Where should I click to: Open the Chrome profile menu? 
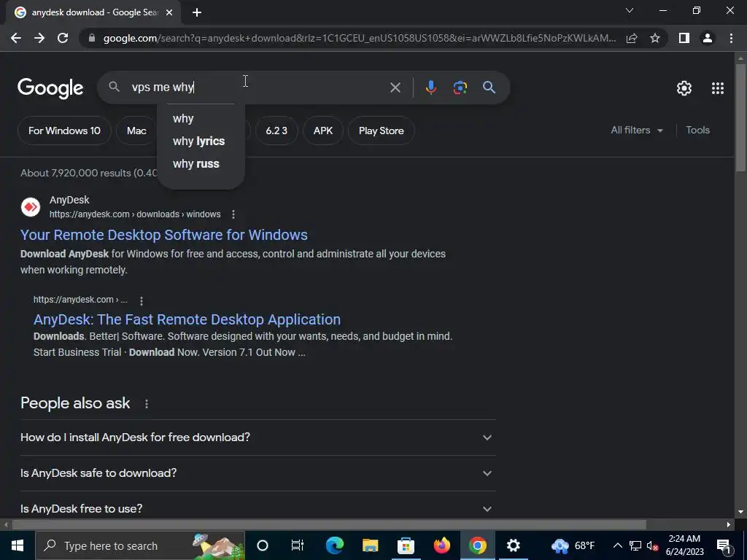pyautogui.click(x=708, y=38)
